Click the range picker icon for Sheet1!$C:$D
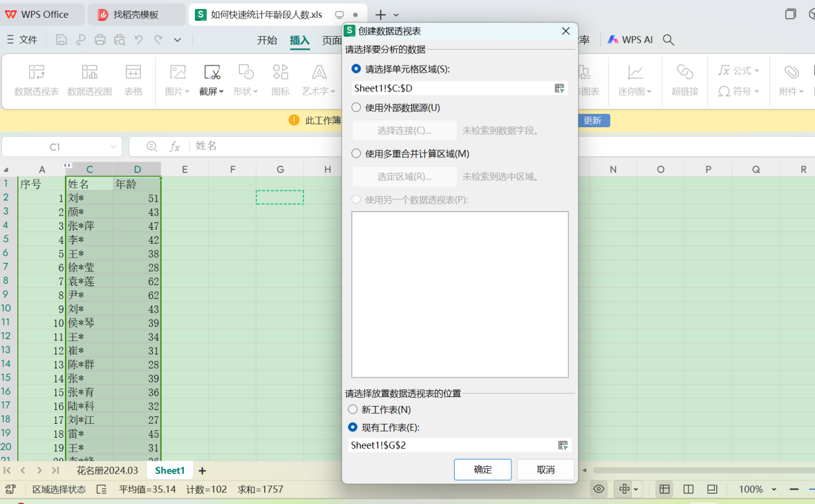The height and width of the screenshot is (504, 815). [560, 88]
